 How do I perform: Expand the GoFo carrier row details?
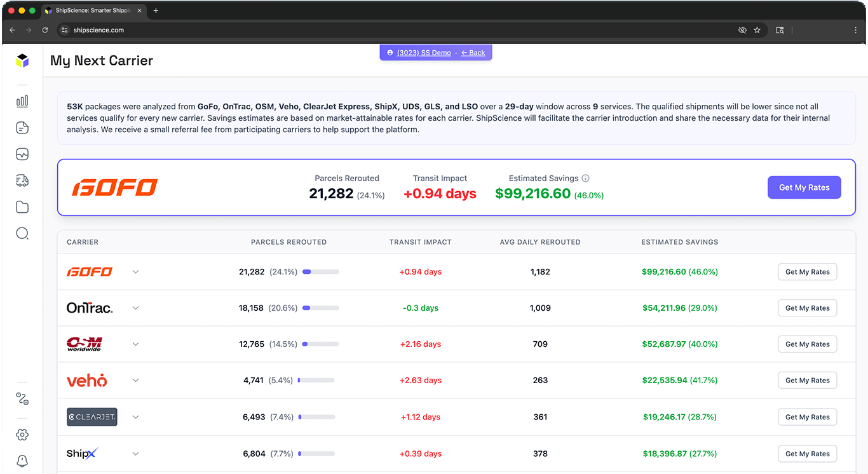coord(135,271)
